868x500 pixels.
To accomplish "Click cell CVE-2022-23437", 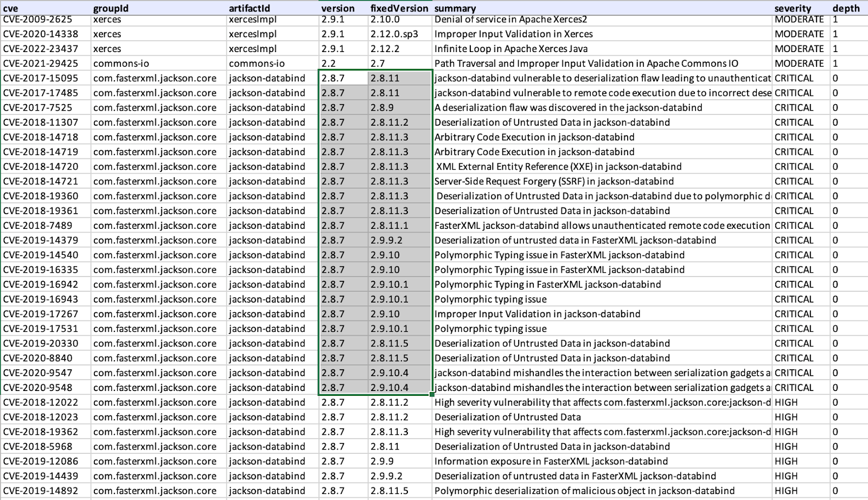I will pos(46,48).
